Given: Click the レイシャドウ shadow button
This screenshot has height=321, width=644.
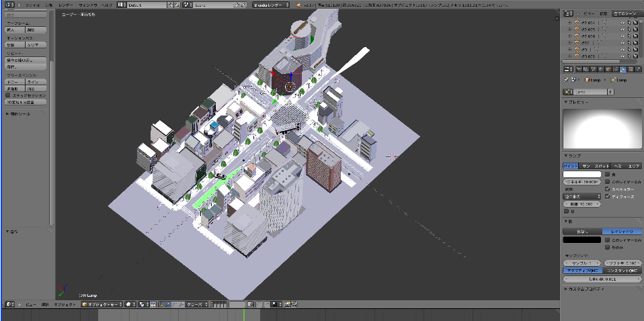Looking at the screenshot, I should 621,231.
